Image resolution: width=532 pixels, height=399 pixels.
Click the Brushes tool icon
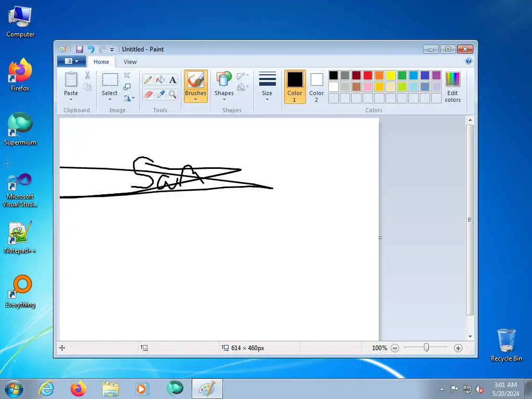click(x=196, y=80)
